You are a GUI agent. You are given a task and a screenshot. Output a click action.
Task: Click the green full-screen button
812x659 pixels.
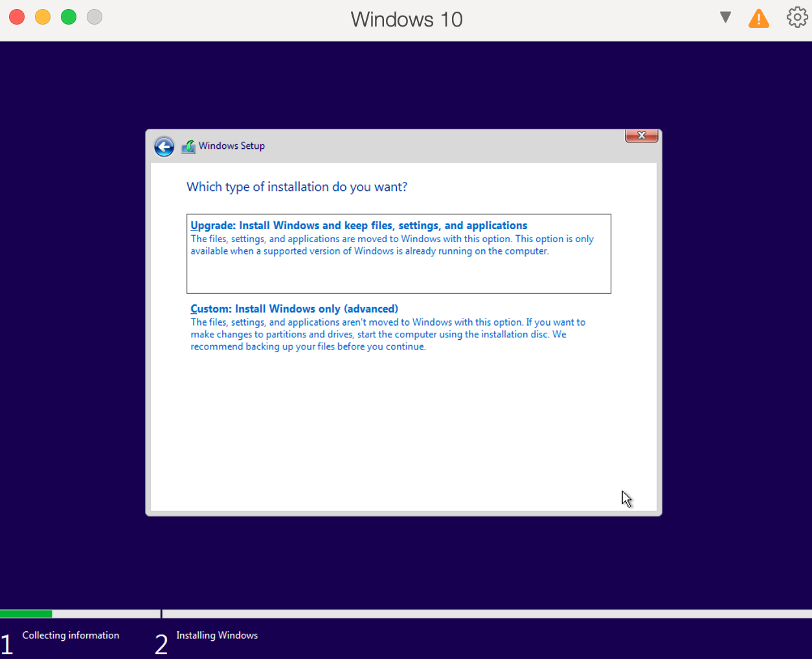coord(69,17)
